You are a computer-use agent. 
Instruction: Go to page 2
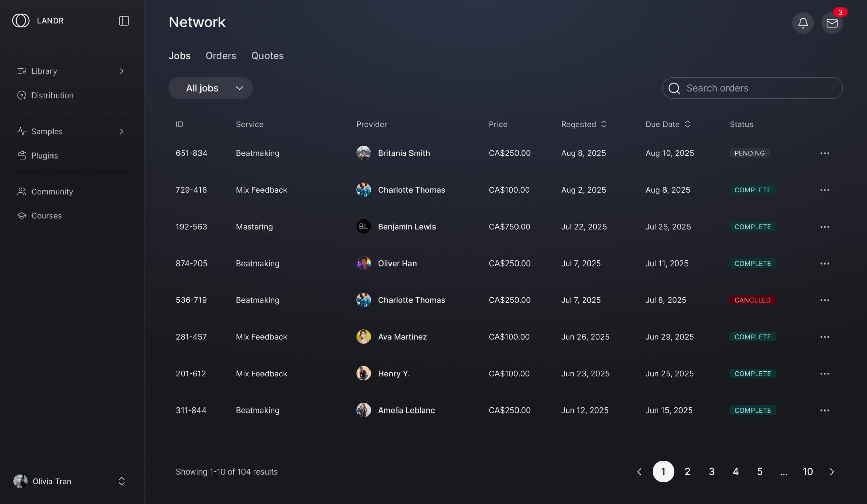click(687, 472)
